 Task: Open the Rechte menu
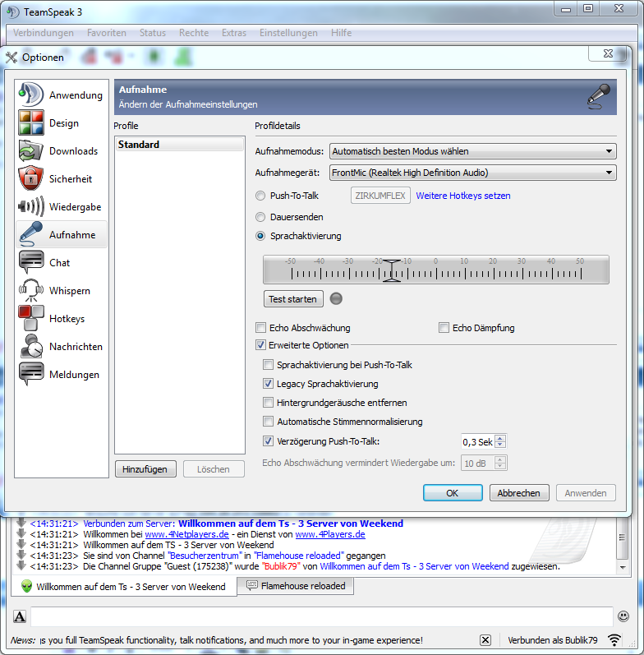click(x=194, y=33)
